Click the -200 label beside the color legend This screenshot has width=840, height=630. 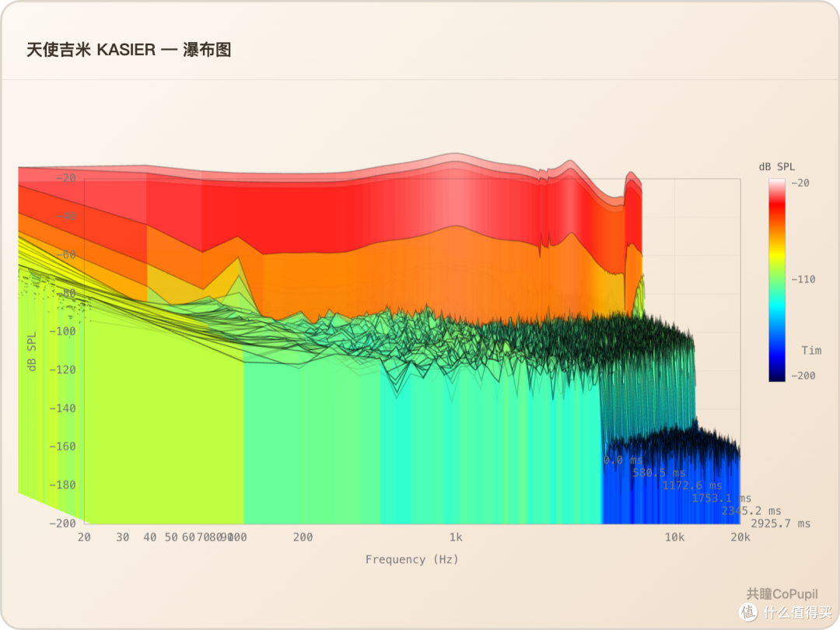(803, 376)
